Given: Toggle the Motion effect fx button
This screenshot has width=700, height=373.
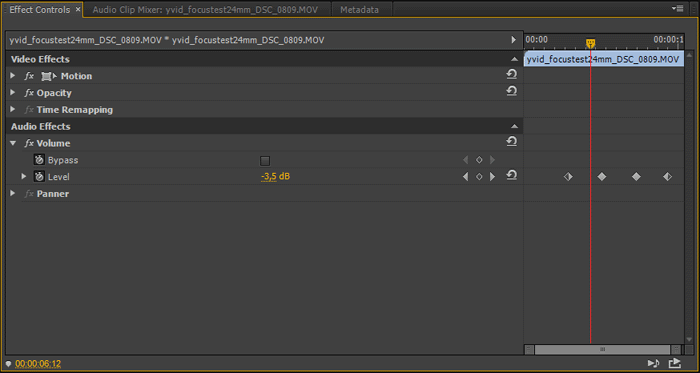Looking at the screenshot, I should (x=29, y=76).
